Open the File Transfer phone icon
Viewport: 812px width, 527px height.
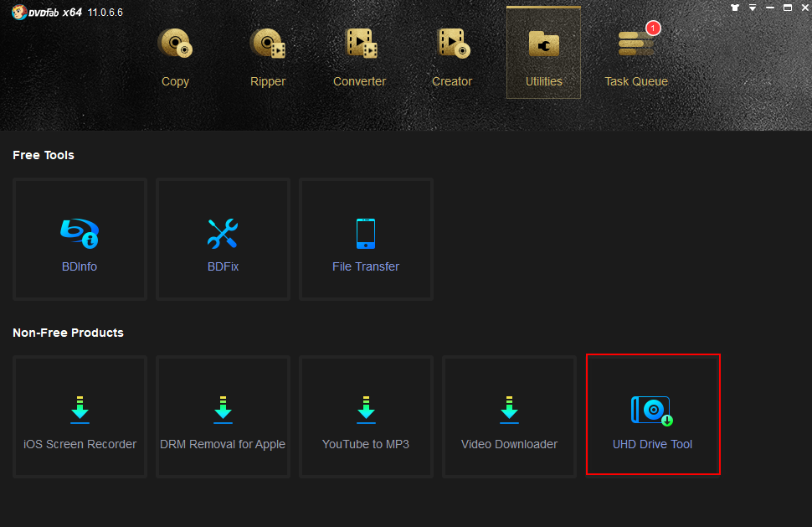[x=366, y=234]
